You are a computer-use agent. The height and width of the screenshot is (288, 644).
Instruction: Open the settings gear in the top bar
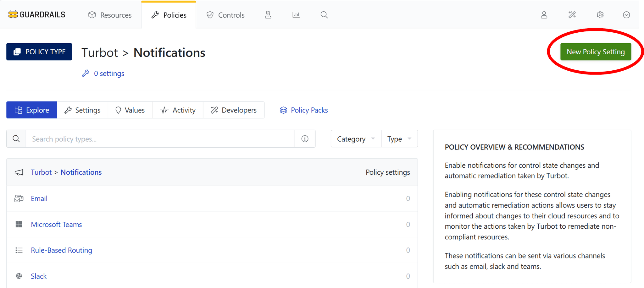600,15
